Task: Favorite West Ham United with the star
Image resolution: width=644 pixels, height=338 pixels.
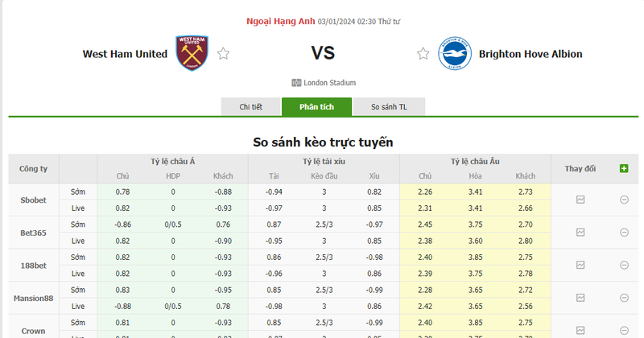Action: (224, 54)
